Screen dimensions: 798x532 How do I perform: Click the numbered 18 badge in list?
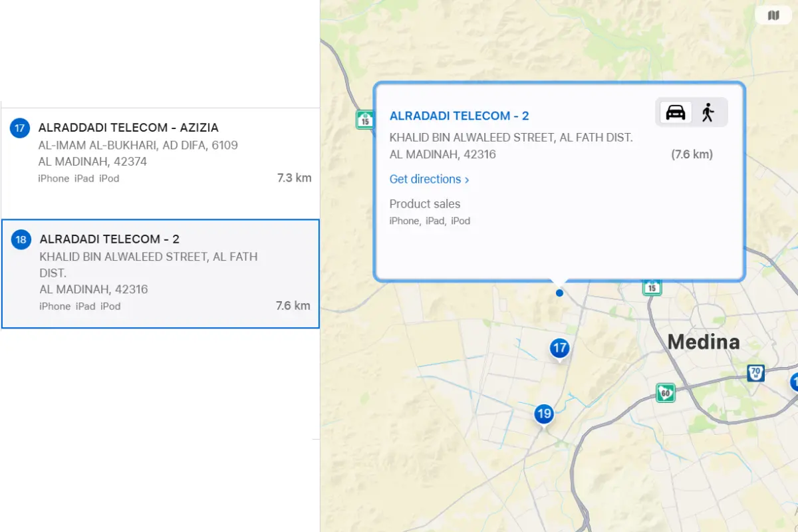(21, 239)
